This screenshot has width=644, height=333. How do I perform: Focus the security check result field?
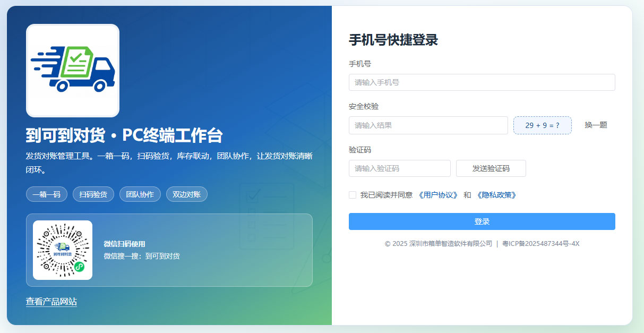tap(428, 125)
